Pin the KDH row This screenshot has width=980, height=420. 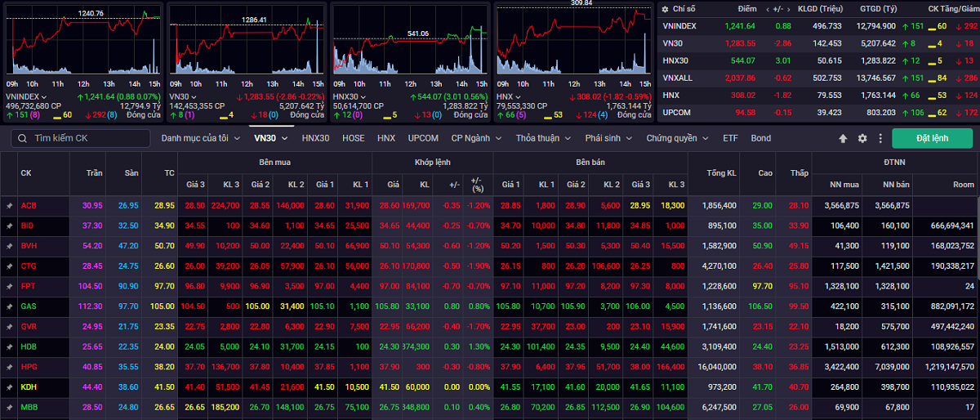click(x=9, y=386)
